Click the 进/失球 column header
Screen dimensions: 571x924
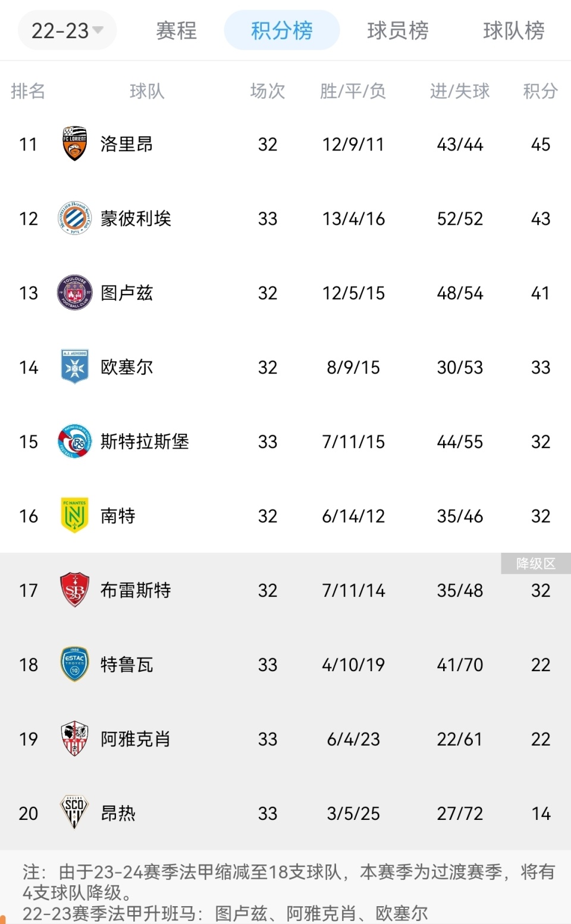pos(460,91)
